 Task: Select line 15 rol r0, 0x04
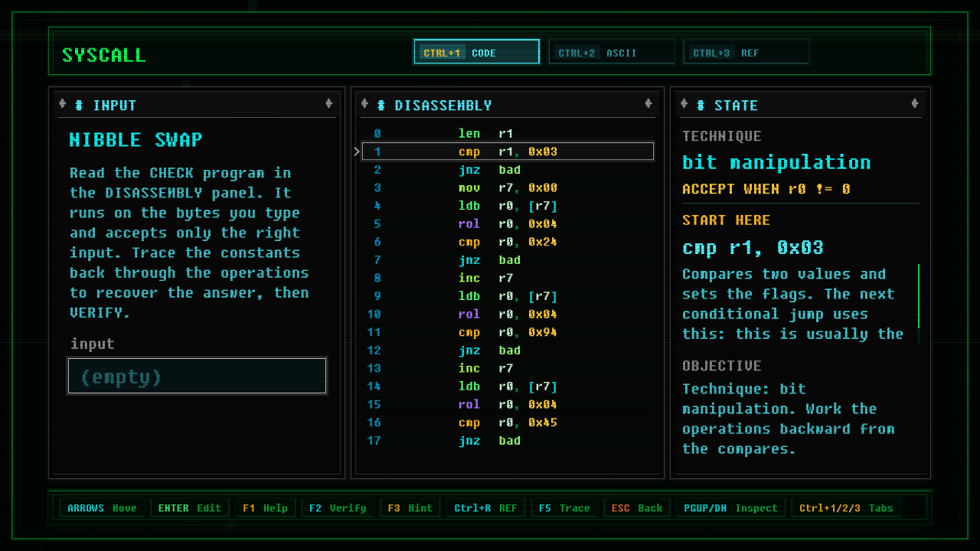click(507, 404)
